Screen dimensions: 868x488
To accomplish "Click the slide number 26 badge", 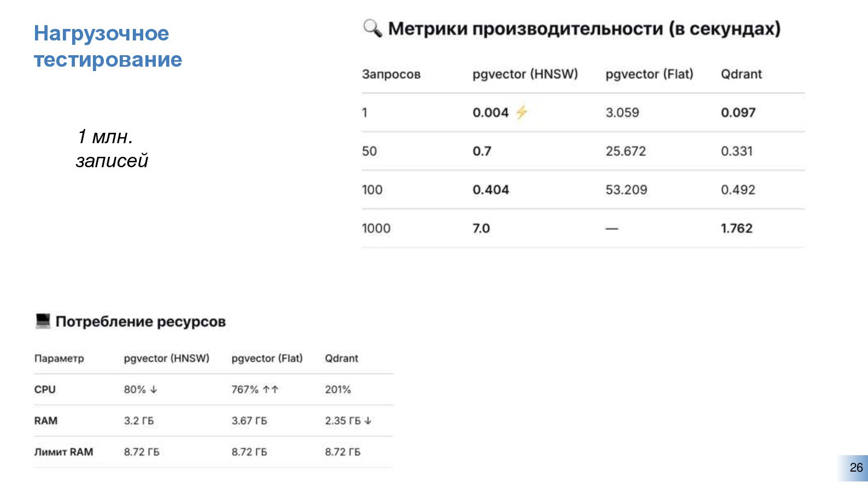I will pyautogui.click(x=855, y=468).
